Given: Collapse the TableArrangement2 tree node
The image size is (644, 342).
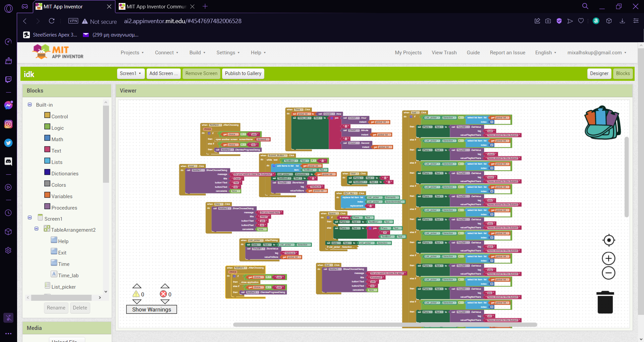Looking at the screenshot, I should 37,229.
